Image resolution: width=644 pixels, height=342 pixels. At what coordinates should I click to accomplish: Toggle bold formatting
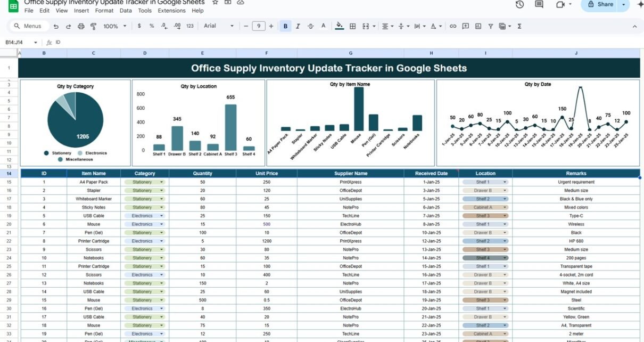tap(285, 26)
